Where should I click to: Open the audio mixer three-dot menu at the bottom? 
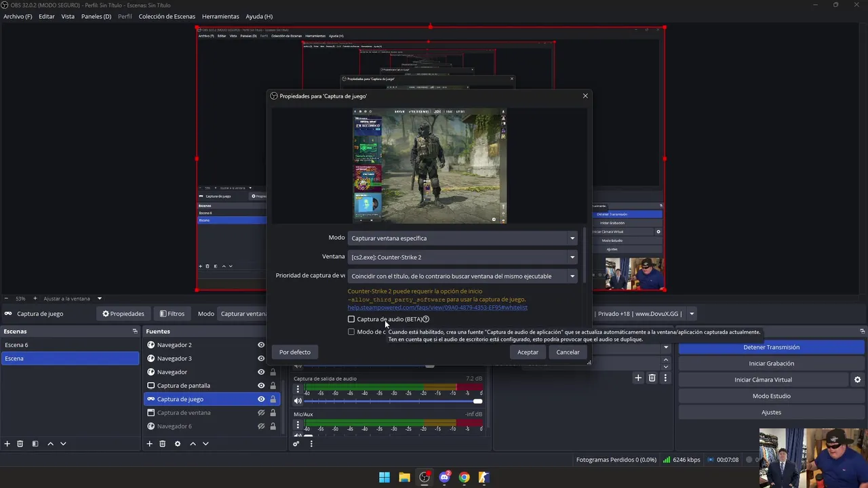pyautogui.click(x=311, y=443)
